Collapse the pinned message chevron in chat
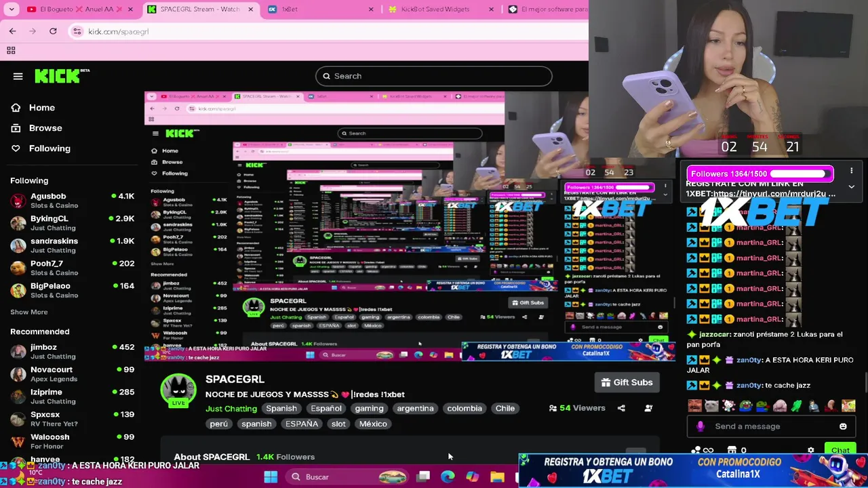 coord(851,187)
